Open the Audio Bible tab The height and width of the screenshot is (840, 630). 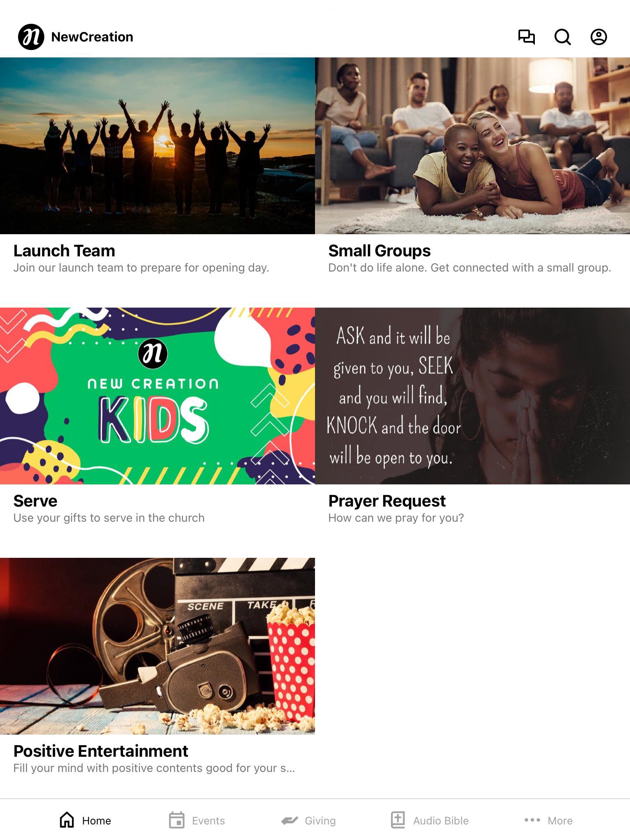(429, 820)
